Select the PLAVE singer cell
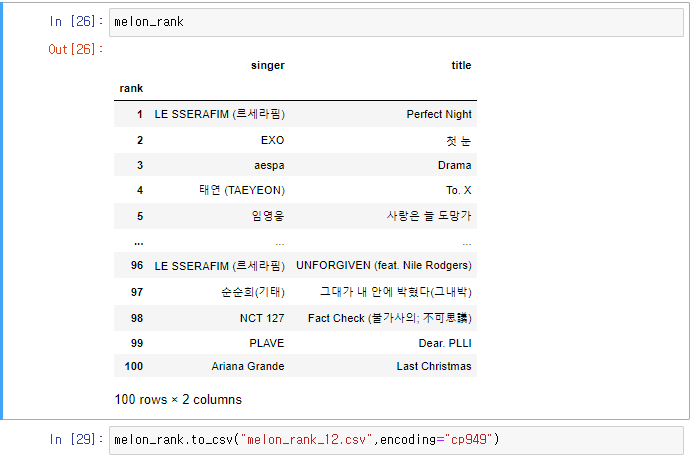This screenshot has width=700, height=456. pos(267,343)
